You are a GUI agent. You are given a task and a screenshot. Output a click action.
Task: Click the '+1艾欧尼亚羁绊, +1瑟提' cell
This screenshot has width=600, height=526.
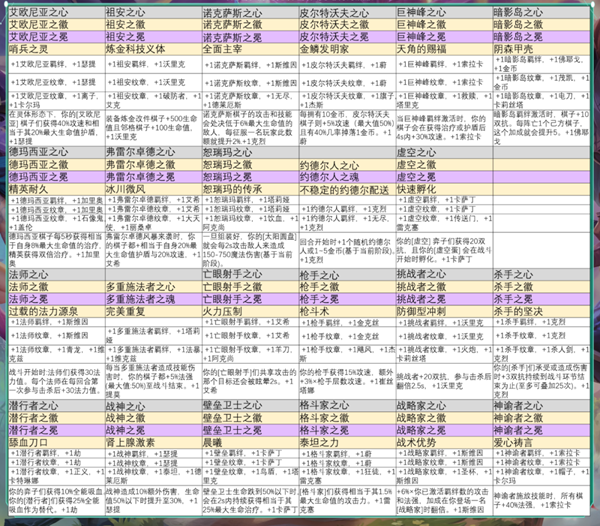(x=57, y=64)
